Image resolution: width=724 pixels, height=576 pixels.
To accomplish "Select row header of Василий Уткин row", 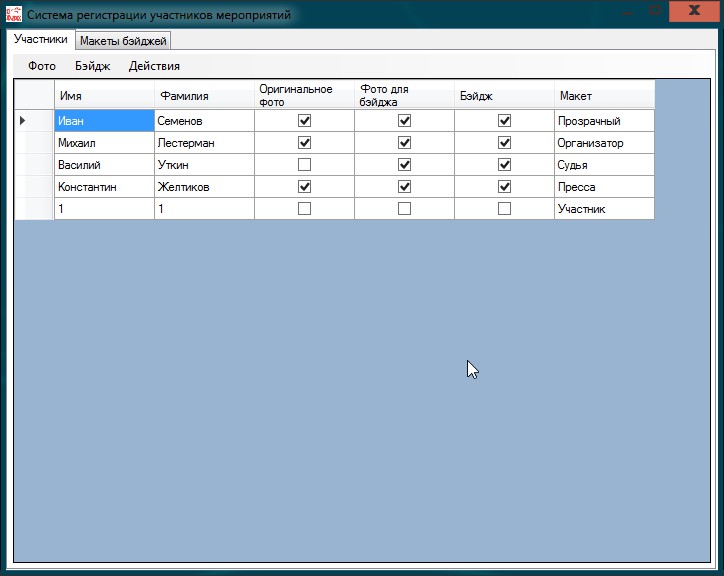I will point(34,164).
